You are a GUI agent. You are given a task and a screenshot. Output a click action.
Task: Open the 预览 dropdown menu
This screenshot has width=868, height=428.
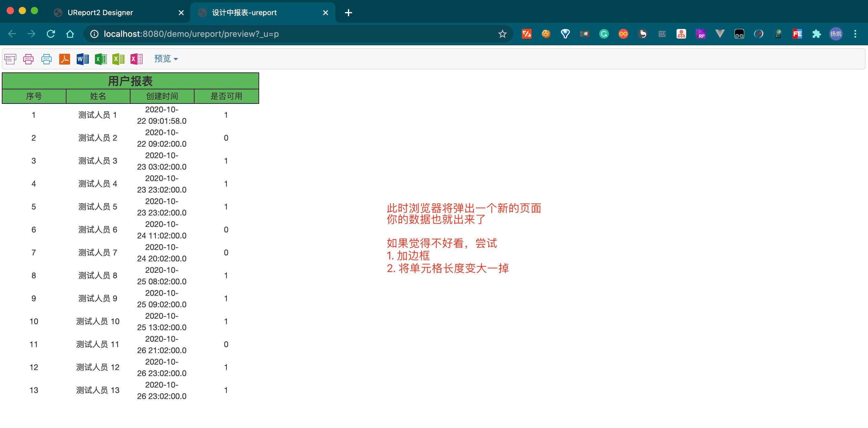click(166, 59)
